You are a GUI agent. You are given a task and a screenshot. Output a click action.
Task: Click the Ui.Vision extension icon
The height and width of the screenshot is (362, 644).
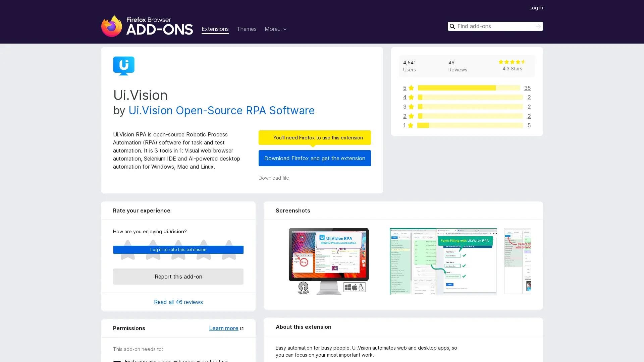point(123,66)
